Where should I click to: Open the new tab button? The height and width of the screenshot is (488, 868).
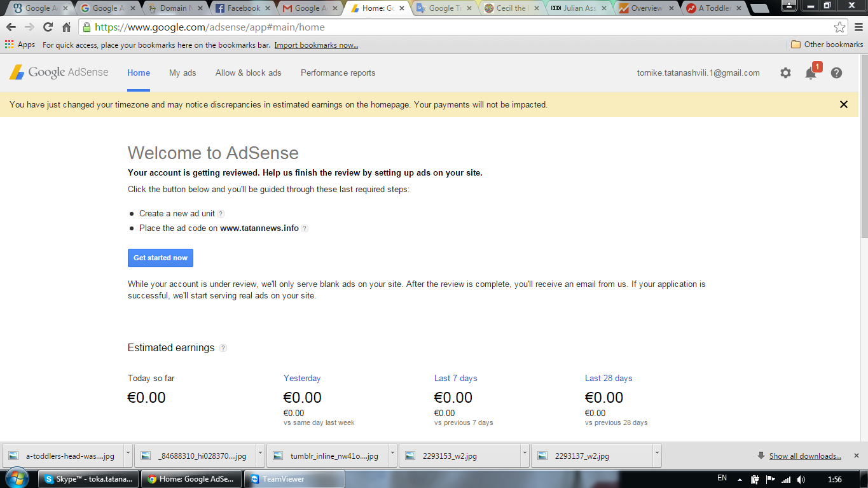[x=759, y=8]
